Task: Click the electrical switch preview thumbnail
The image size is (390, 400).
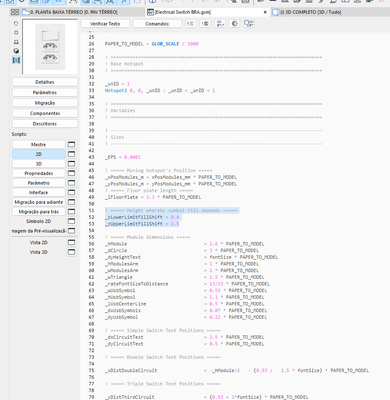Action: click(50, 47)
